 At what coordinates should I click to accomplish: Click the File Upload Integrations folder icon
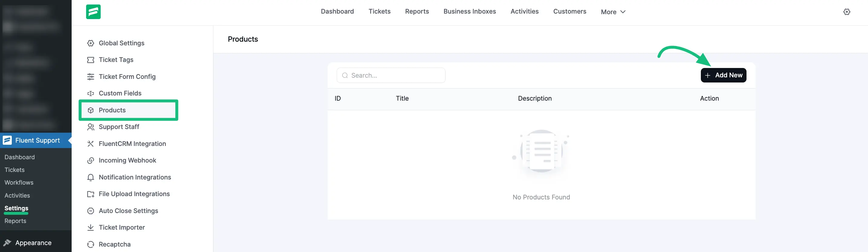(91, 194)
